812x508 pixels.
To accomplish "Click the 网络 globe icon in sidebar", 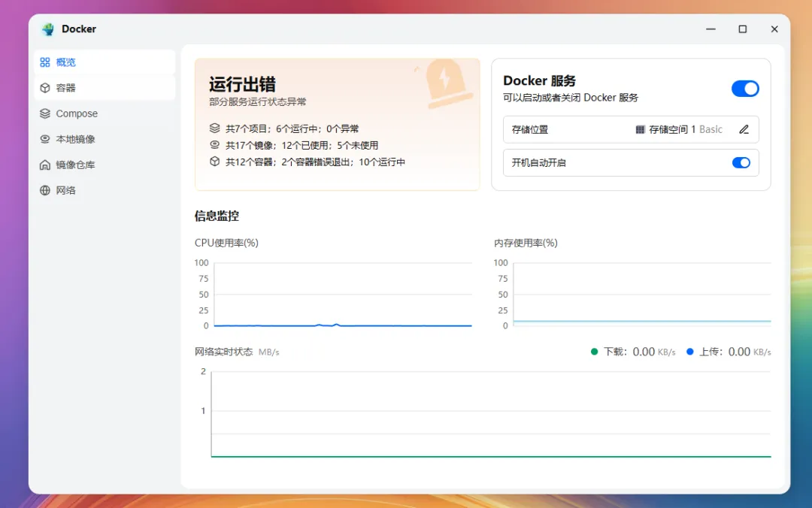I will [45, 190].
